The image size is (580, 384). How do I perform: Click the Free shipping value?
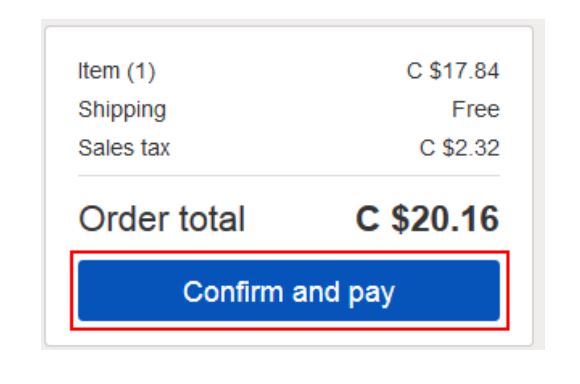coord(476,109)
